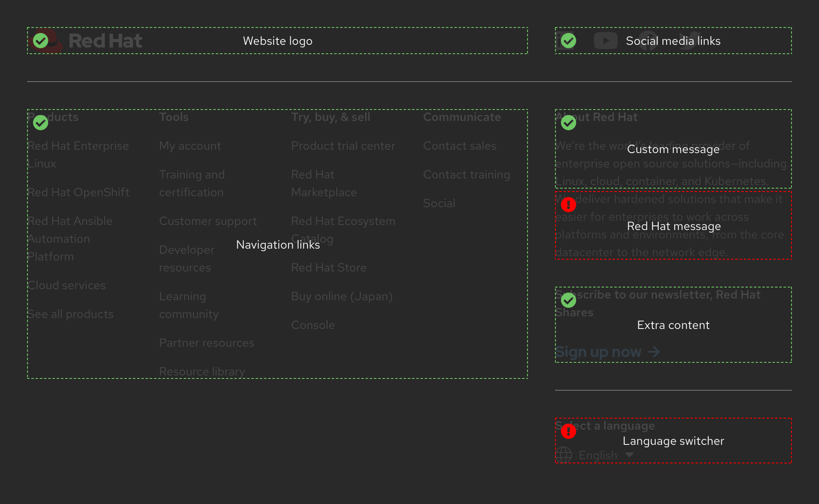819x504 pixels.
Task: Click the red alert icon on Red Hat message
Action: coord(569,204)
